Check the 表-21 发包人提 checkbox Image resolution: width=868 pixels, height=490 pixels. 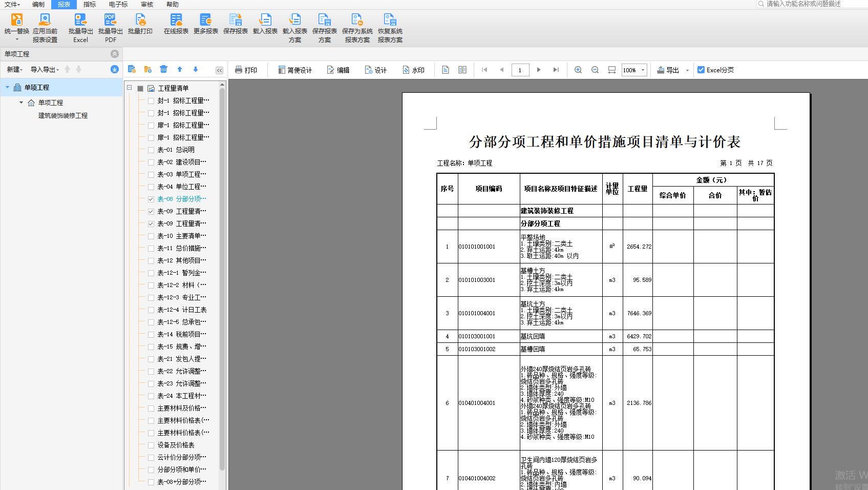pyautogui.click(x=151, y=359)
